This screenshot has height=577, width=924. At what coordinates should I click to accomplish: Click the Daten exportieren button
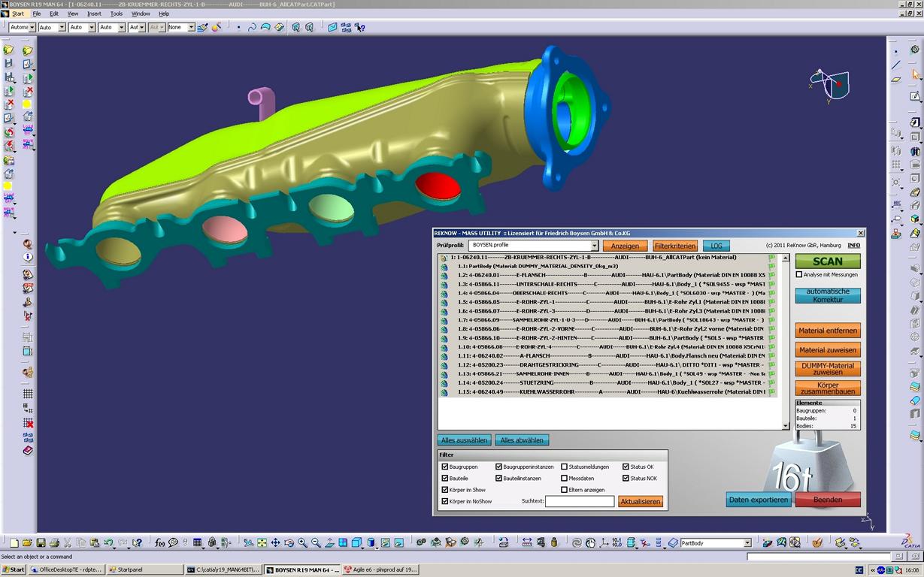pyautogui.click(x=759, y=500)
